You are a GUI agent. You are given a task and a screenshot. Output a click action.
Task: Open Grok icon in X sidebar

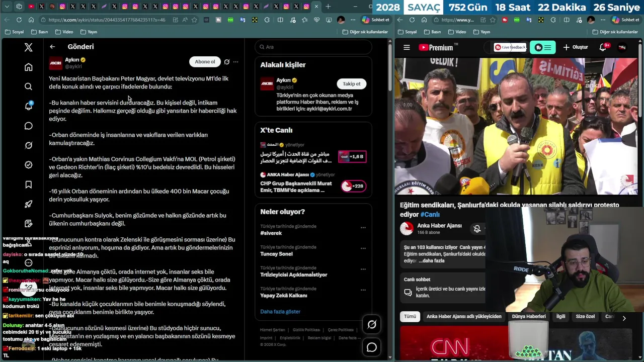[x=28, y=145]
